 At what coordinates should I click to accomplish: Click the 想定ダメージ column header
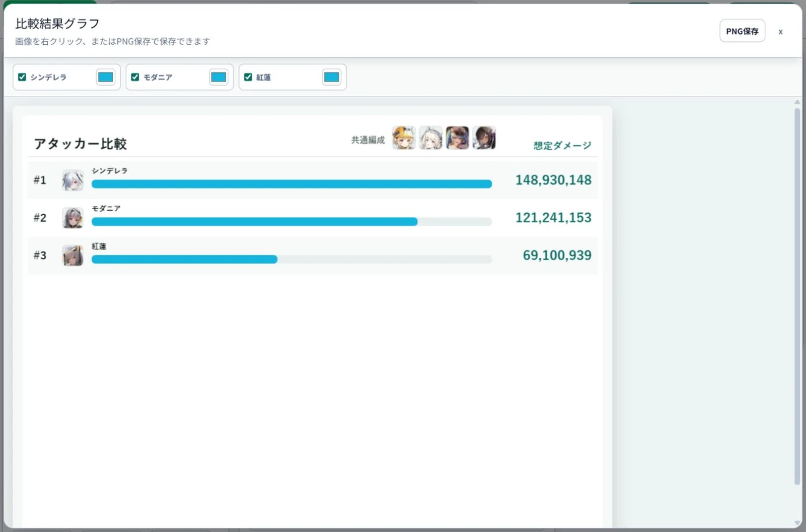pos(562,146)
